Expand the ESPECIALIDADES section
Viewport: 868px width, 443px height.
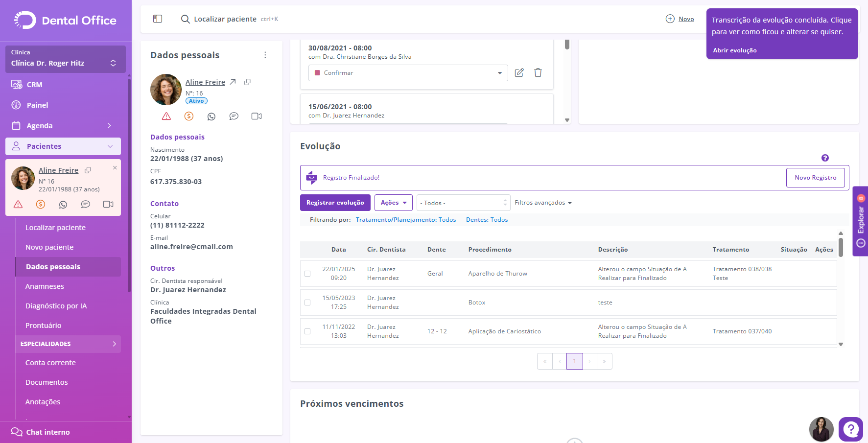(68, 344)
